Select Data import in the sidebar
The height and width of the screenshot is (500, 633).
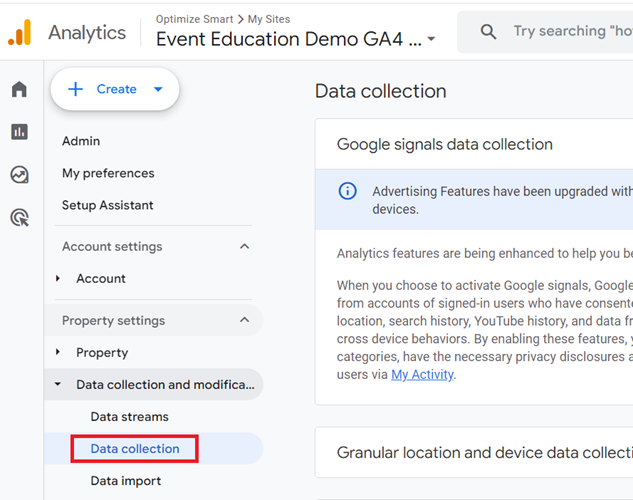[x=126, y=481]
